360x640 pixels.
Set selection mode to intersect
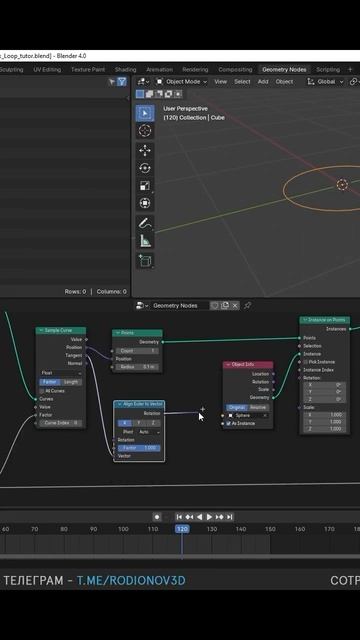click(178, 94)
